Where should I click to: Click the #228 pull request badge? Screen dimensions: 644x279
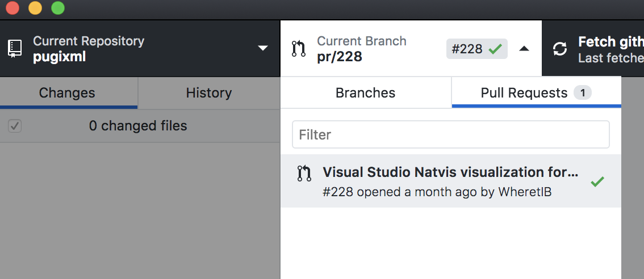(x=477, y=49)
